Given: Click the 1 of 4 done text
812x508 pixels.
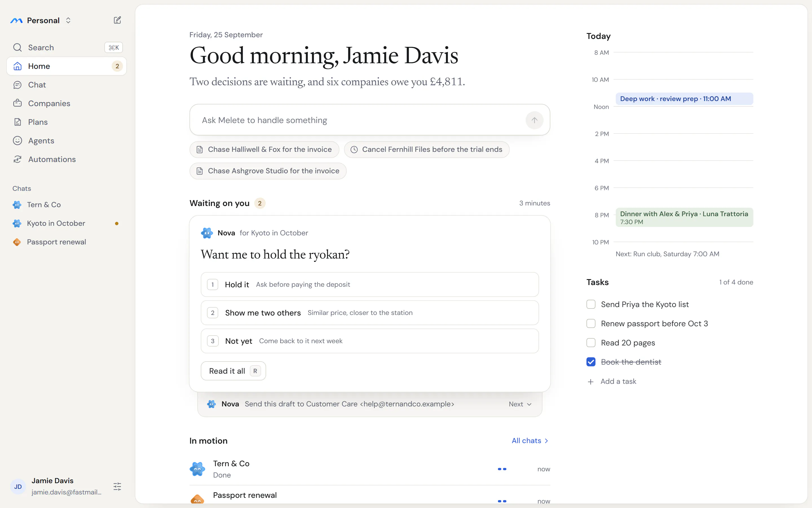Looking at the screenshot, I should [x=736, y=282].
